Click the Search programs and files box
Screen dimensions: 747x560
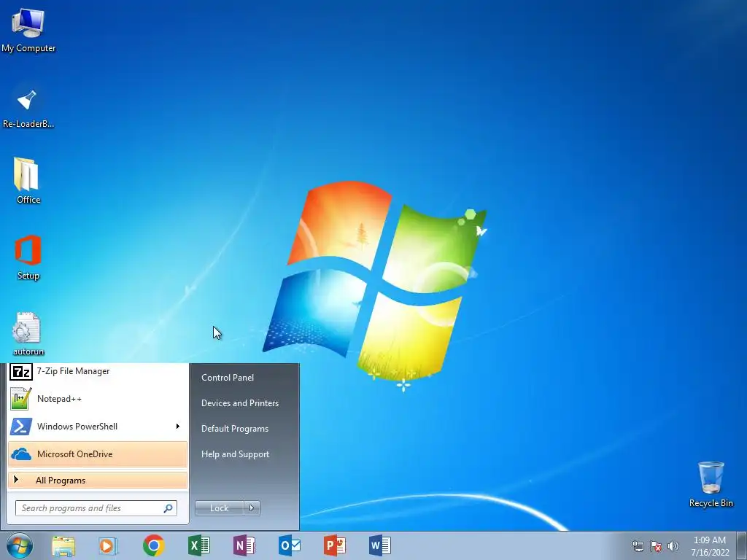[96, 508]
